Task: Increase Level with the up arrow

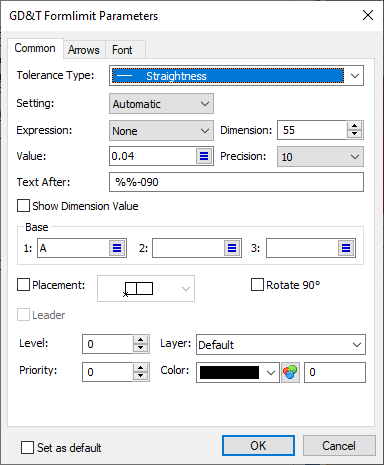Action: click(x=140, y=340)
